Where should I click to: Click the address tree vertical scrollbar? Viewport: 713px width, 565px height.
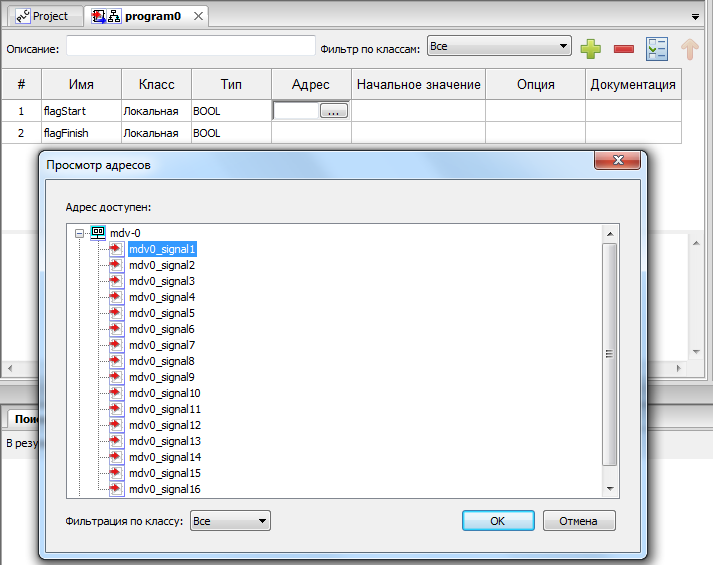coord(609,353)
